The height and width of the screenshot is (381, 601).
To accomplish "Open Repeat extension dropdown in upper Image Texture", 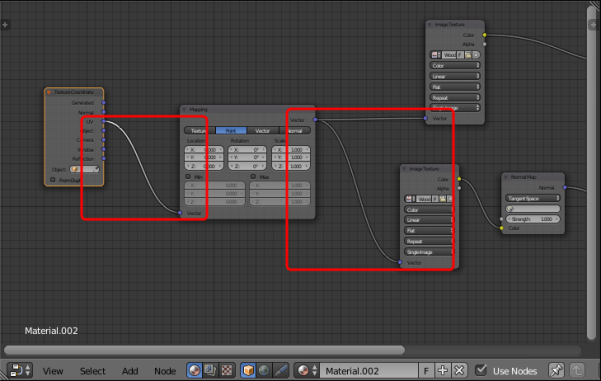I will tap(455, 98).
